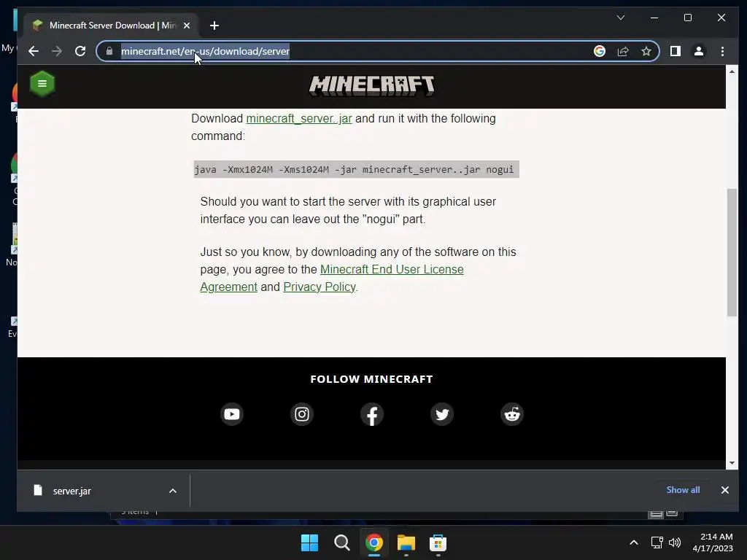The width and height of the screenshot is (747, 560).
Task: Close the downloads bar
Action: tap(725, 490)
